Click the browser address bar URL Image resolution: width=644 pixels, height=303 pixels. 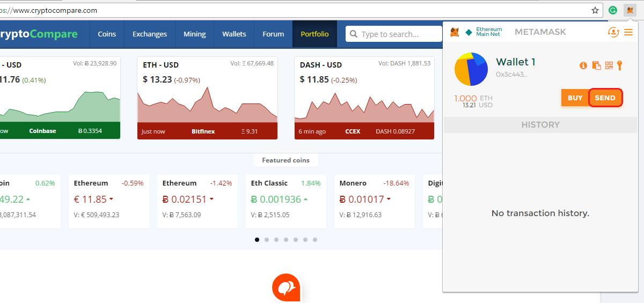click(x=48, y=10)
